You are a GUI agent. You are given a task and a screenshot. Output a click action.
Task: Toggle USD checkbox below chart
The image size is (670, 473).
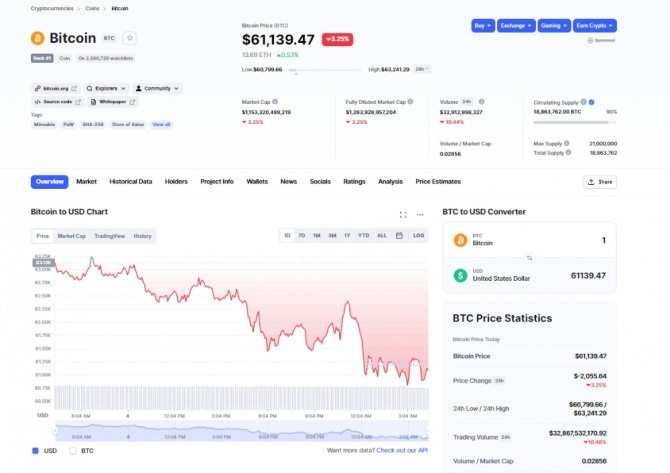coord(36,451)
